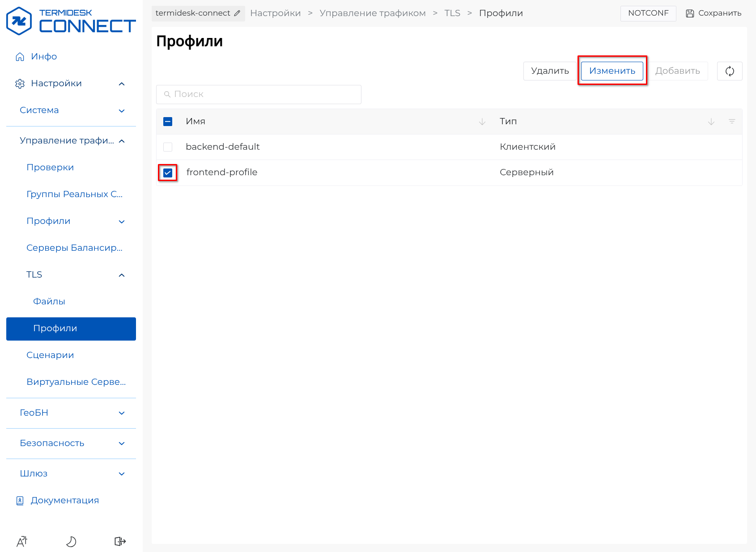Image resolution: width=756 pixels, height=552 pixels.
Task: Sort by the Тип column arrow
Action: [x=711, y=122]
